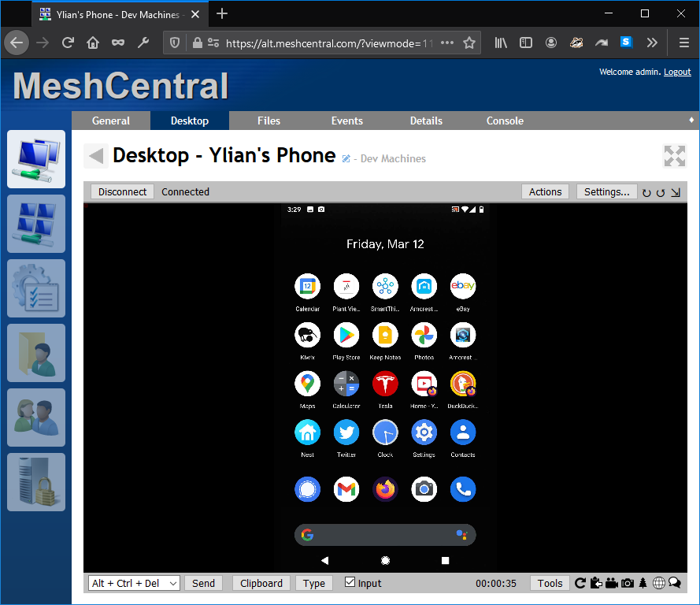Open Play Store app on phone
The width and height of the screenshot is (700, 605).
(x=346, y=335)
